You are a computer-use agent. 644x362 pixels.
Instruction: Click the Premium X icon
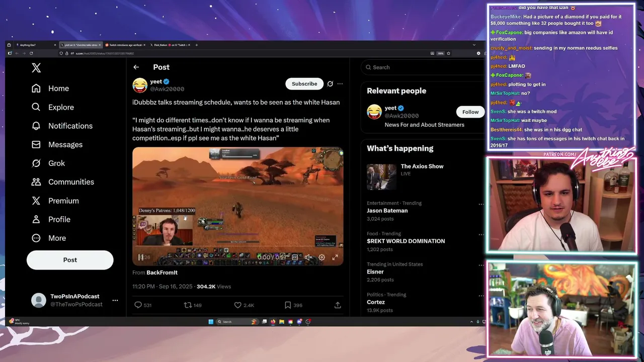point(36,201)
